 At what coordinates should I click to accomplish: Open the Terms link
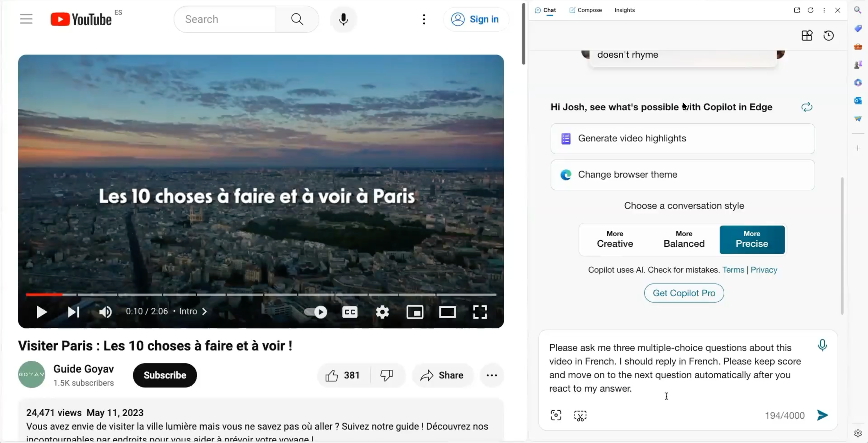point(733,270)
